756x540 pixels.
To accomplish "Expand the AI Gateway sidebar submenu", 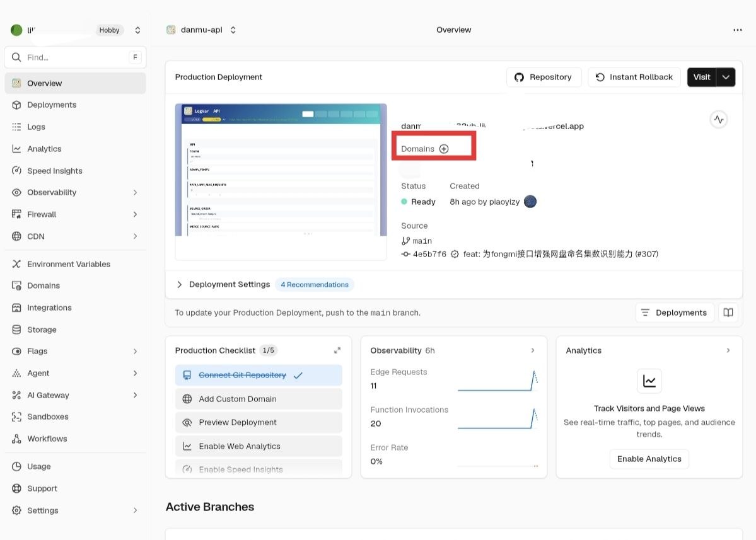I will click(135, 395).
